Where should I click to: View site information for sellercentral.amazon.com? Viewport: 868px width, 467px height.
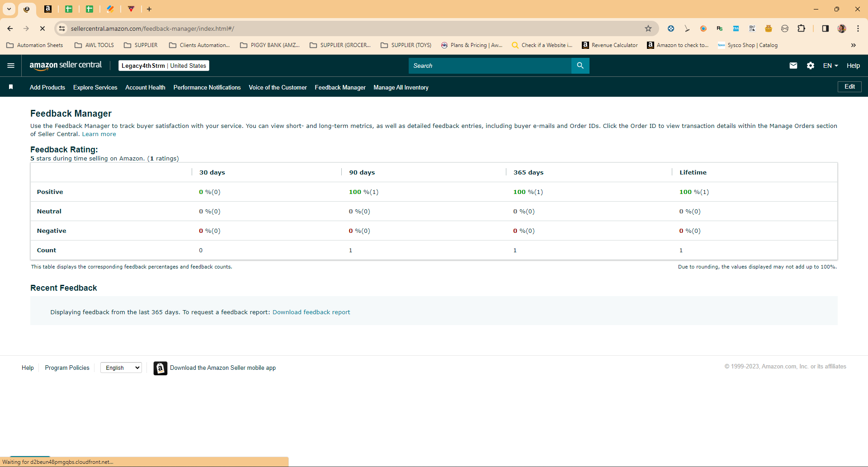click(62, 28)
